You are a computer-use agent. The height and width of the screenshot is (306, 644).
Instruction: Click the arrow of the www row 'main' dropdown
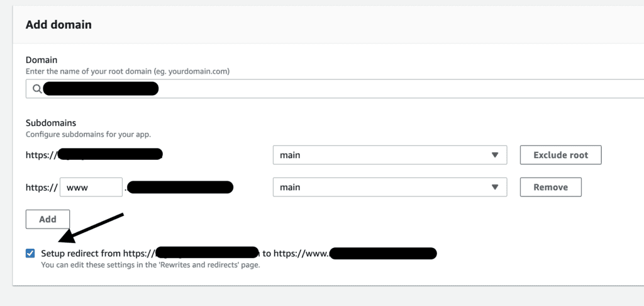click(495, 187)
